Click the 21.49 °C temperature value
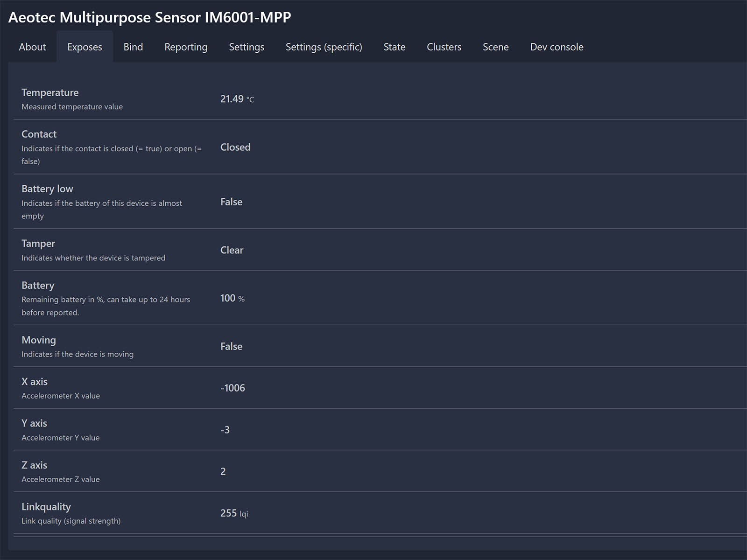 237,99
